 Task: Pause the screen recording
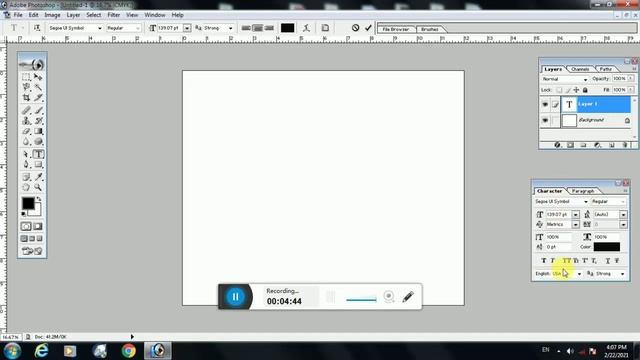(236, 297)
